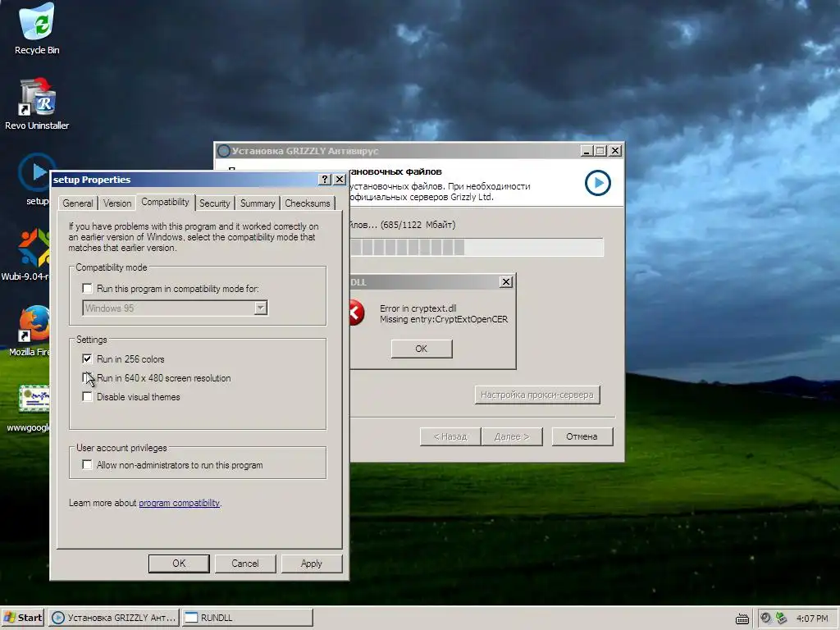Click the GRIZZLY installer title bar icon

click(x=224, y=151)
